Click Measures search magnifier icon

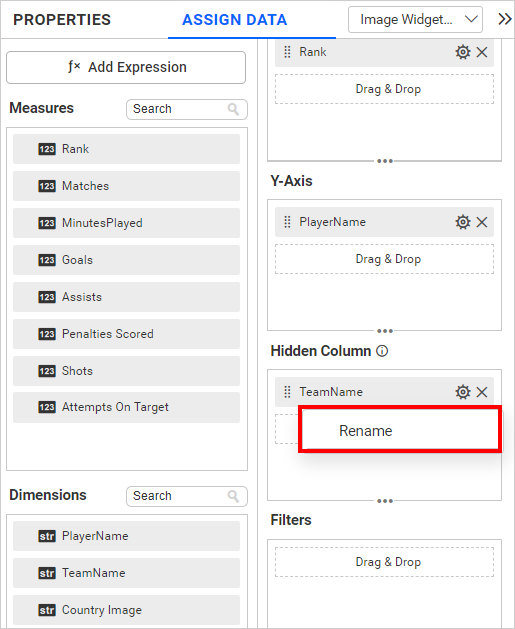point(233,109)
